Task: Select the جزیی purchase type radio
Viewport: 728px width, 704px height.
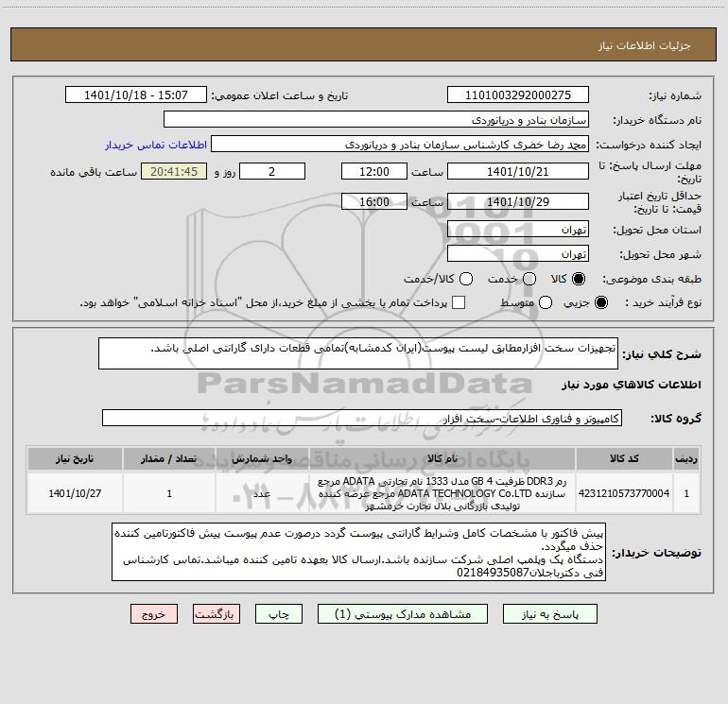Action: pyautogui.click(x=600, y=302)
